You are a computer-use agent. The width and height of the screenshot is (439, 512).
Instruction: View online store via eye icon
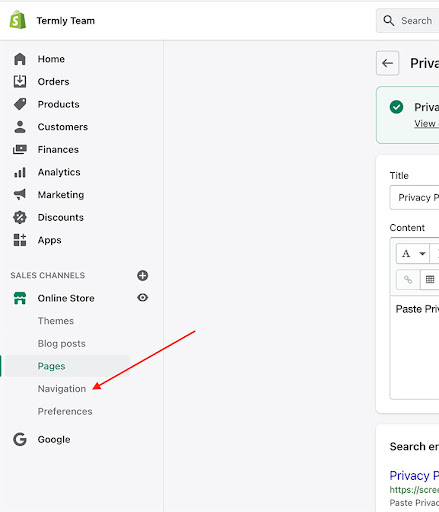[x=143, y=297]
